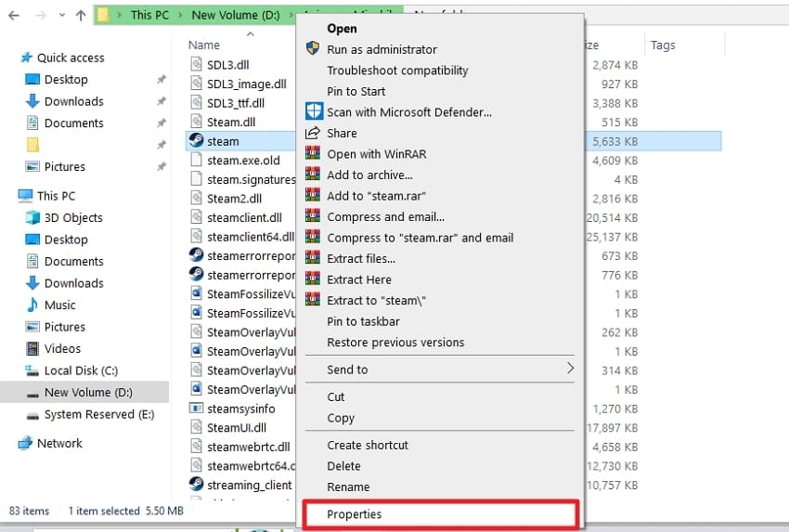This screenshot has height=532, width=789.
Task: Click the Music note icon
Action: 32,305
